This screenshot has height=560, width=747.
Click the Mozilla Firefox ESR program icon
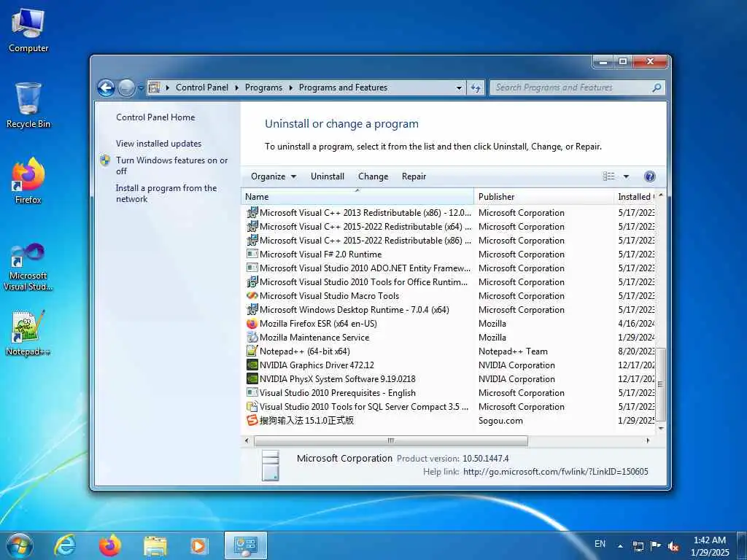252,324
